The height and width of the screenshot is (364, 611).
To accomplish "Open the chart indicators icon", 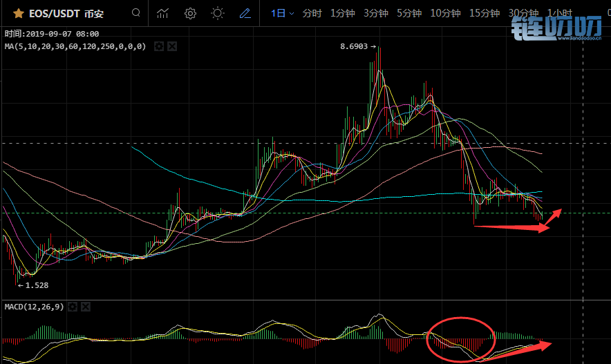I will (x=162, y=14).
